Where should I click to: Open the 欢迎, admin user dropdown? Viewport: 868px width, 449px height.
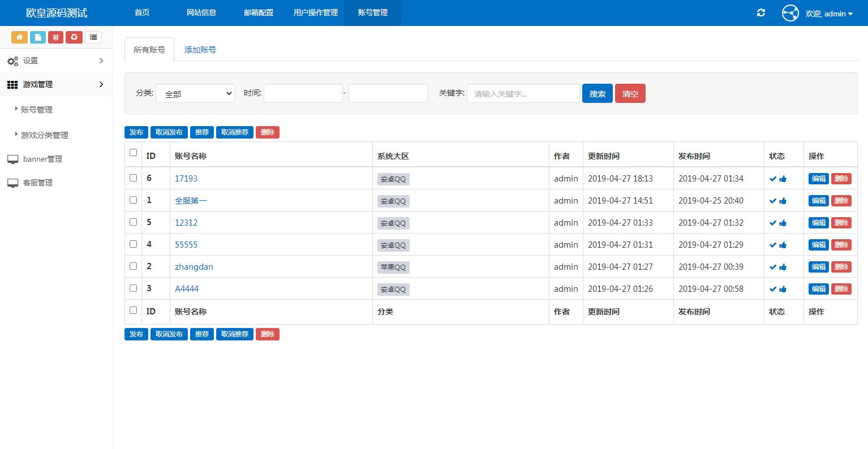coord(828,14)
